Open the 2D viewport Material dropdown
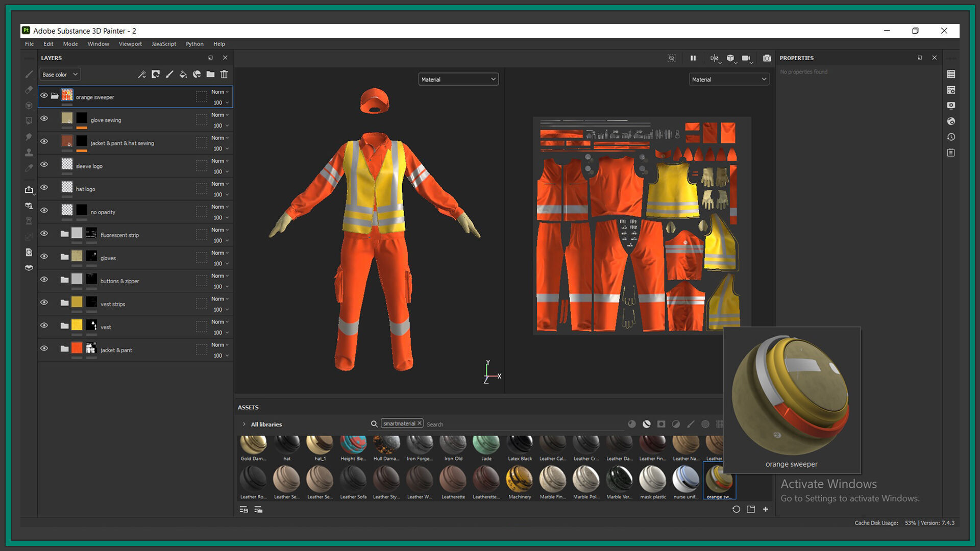980x551 pixels. coord(729,79)
